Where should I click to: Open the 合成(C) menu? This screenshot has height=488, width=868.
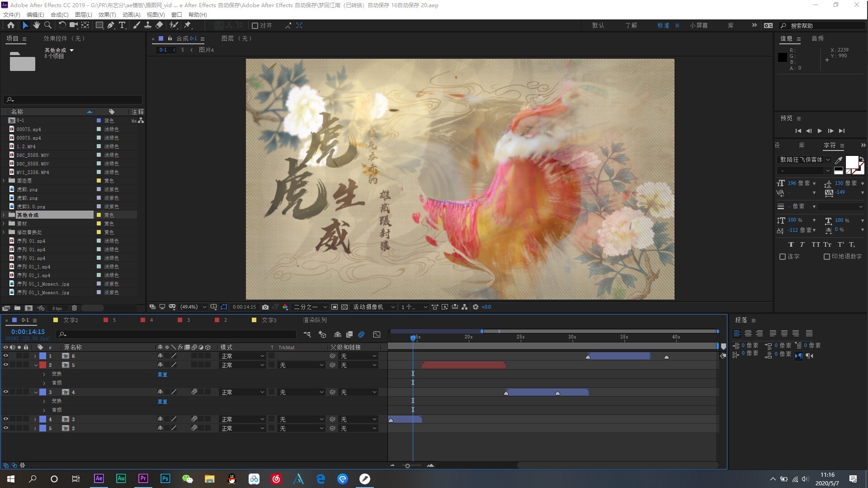(60, 15)
